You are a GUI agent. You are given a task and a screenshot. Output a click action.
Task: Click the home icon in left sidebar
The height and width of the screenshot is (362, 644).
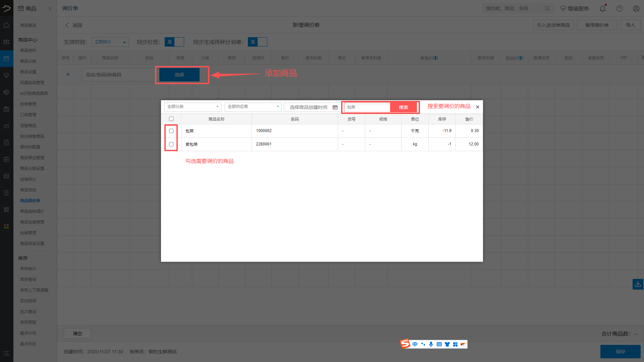6,25
